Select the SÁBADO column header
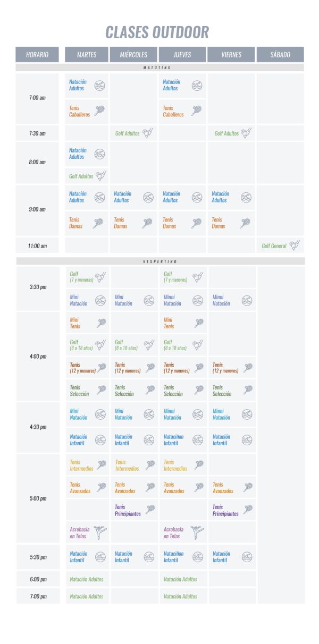The height and width of the screenshot is (644, 319). (x=280, y=55)
